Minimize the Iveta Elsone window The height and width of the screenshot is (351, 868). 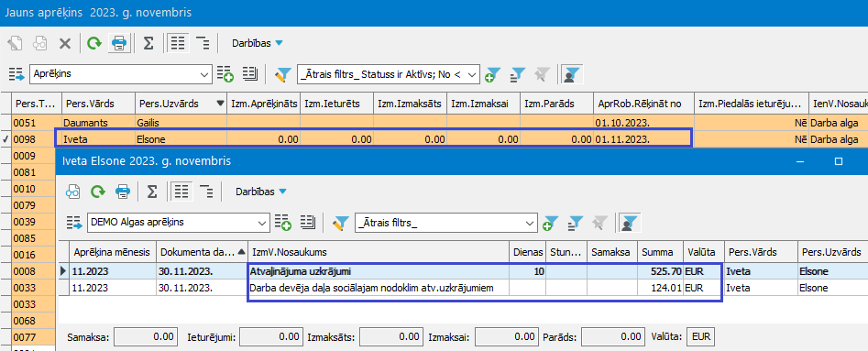[x=800, y=161]
